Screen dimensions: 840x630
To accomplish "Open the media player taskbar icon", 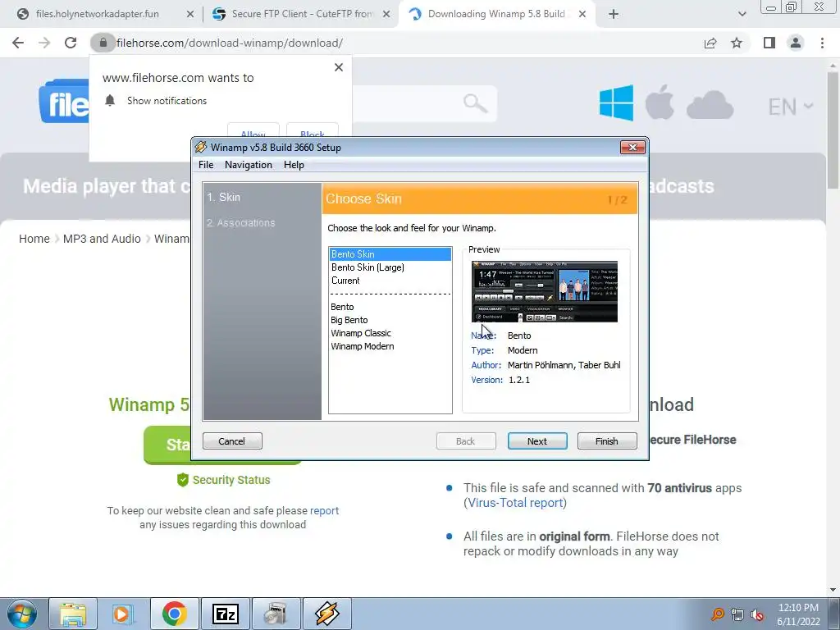I will click(x=123, y=614).
